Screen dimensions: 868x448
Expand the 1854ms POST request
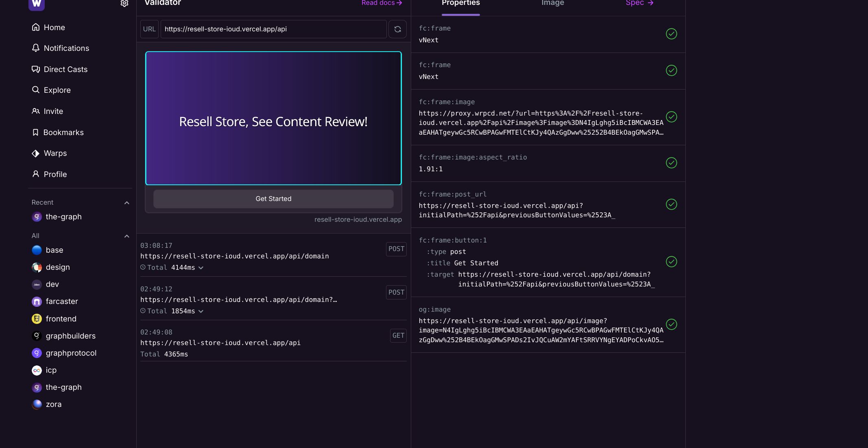pos(201,311)
